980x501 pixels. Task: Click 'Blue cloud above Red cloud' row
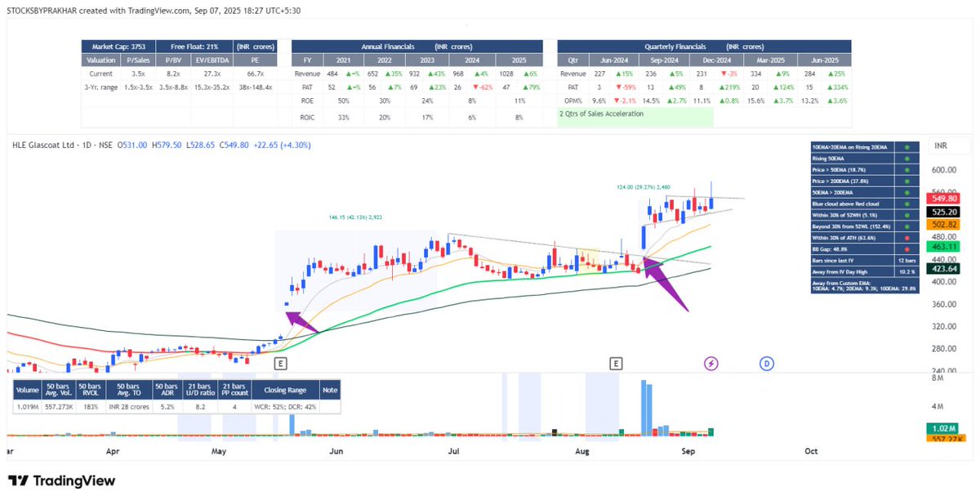[x=866, y=203]
